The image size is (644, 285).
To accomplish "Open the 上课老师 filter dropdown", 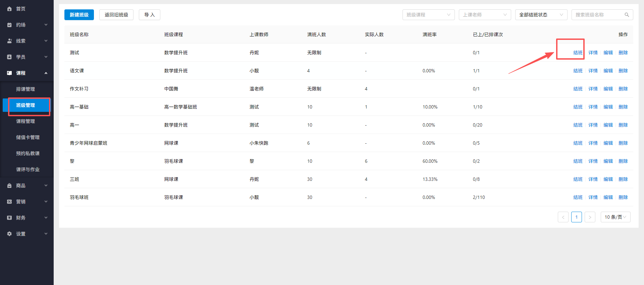I will click(485, 15).
